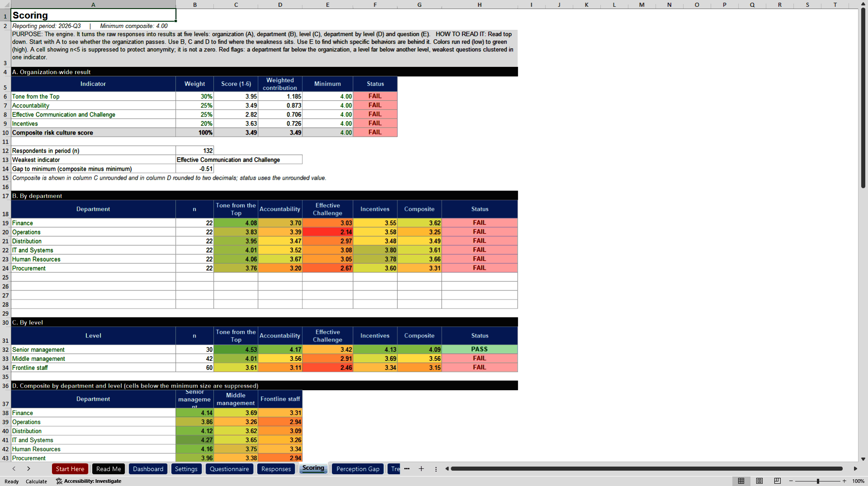
Task: Open the Accessibility Investigate checker
Action: pyautogui.click(x=89, y=481)
